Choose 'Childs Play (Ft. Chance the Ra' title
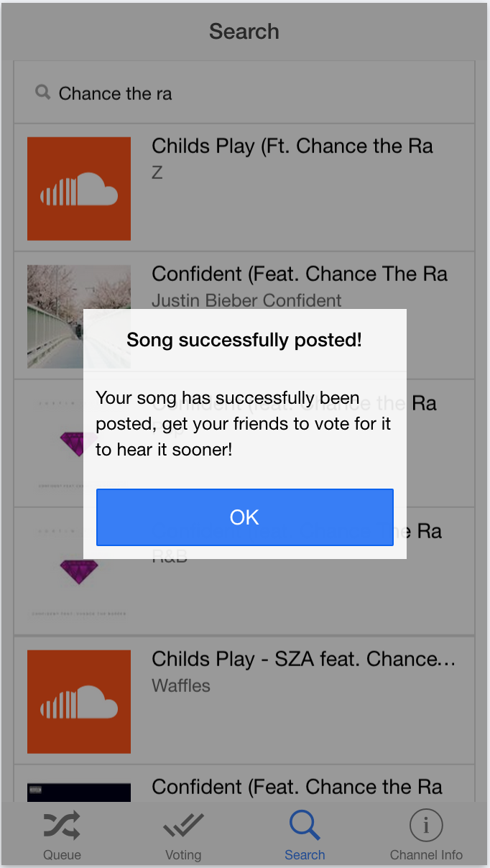This screenshot has width=490, height=868. pyautogui.click(x=292, y=147)
